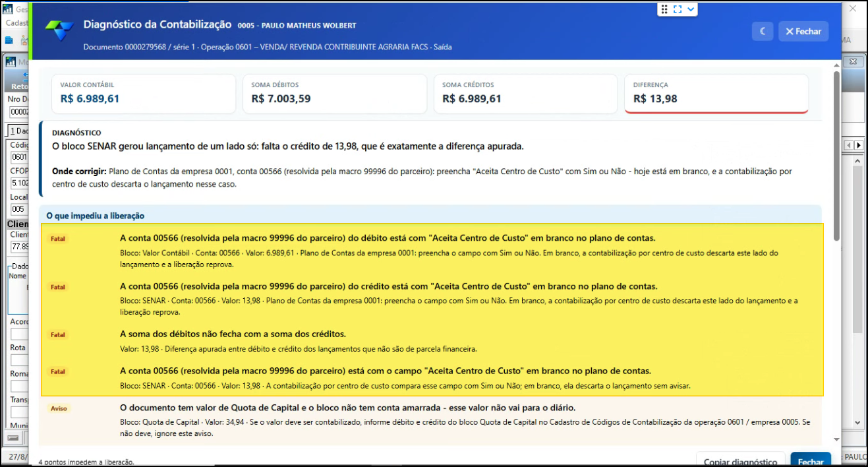Click the blue-green logo in the dialog header
This screenshot has width=868, height=467.
pyautogui.click(x=59, y=31)
